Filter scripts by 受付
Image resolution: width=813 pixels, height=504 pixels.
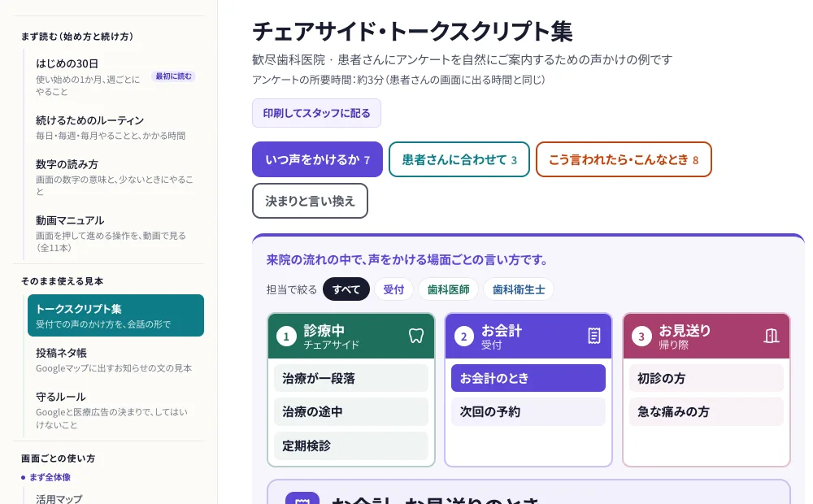[x=393, y=289]
